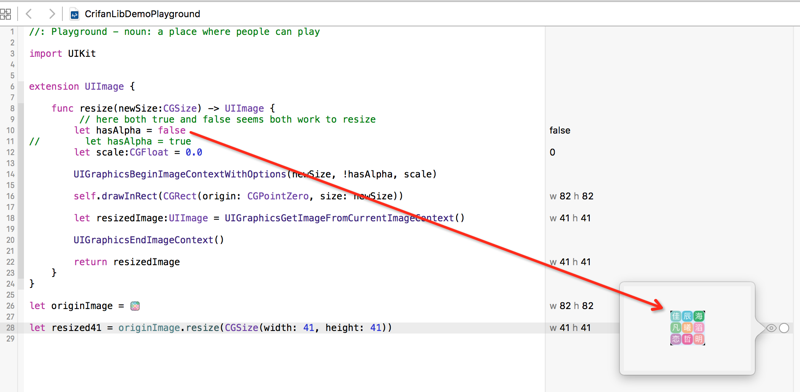The image size is (800, 392).
Task: Click the "import UIKit" line
Action: [x=62, y=54]
